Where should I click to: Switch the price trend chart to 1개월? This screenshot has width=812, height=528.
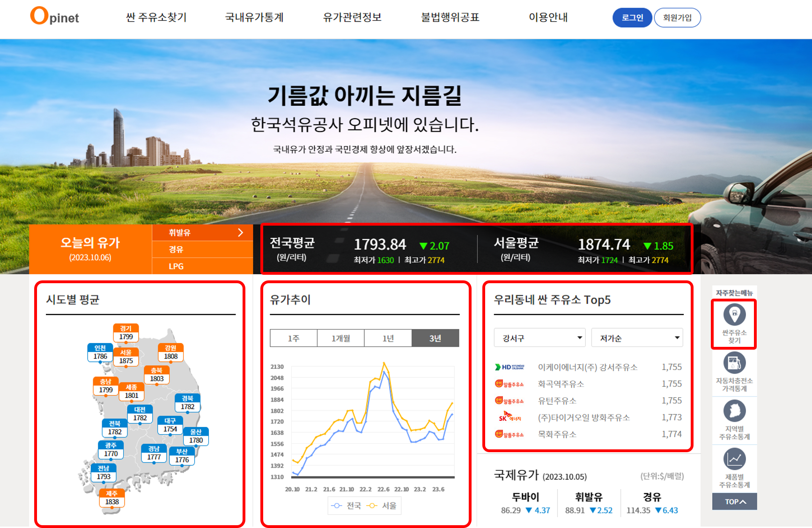(x=341, y=338)
